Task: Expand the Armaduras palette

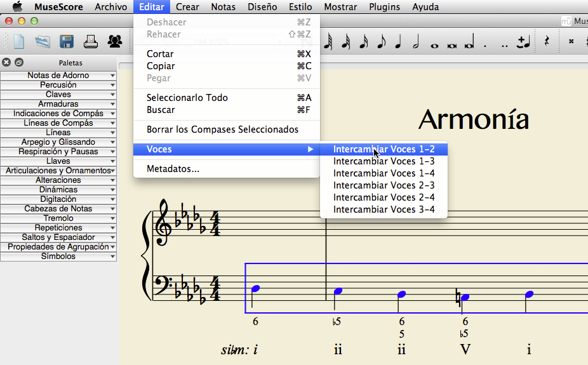Action: pos(58,104)
